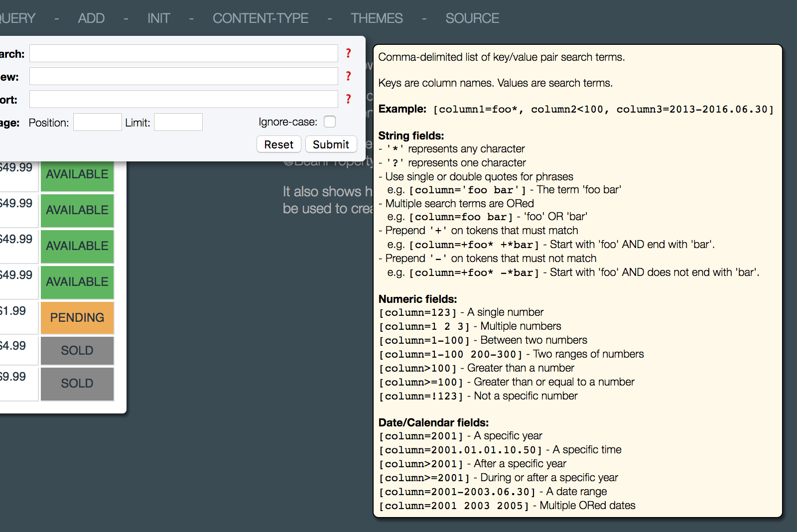Click the topmost AVAILABLE status badge
Screen dimensions: 797x532
click(77, 174)
